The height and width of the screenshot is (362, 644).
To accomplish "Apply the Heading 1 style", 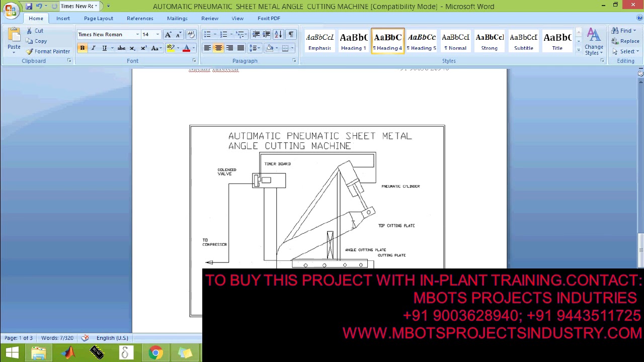I will [354, 41].
